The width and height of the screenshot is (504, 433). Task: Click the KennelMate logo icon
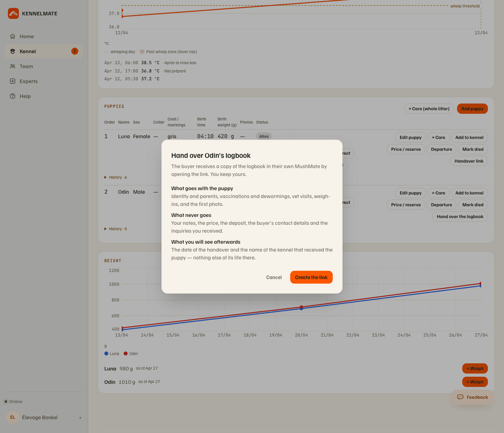tap(13, 13)
